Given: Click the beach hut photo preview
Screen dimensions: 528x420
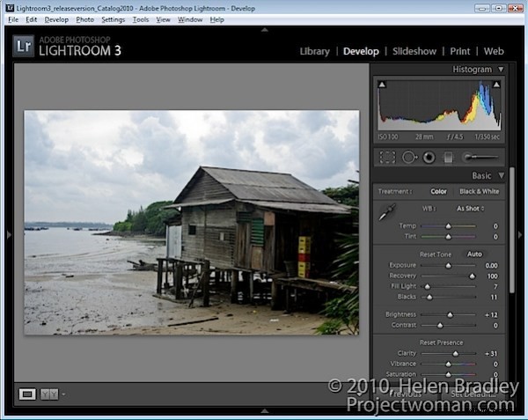Looking at the screenshot, I should click(192, 222).
